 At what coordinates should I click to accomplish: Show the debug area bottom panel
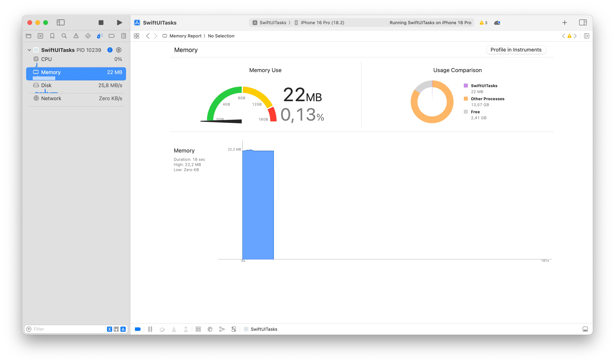(x=585, y=329)
